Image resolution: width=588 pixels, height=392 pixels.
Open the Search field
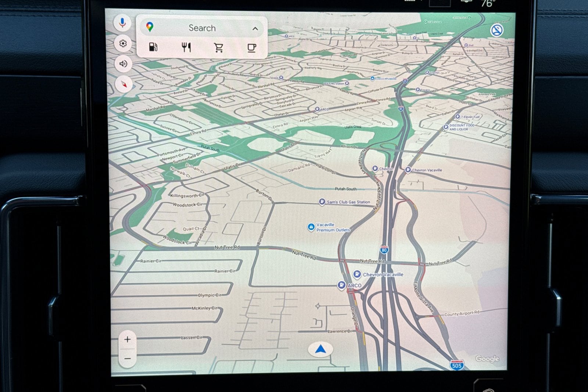(x=202, y=28)
